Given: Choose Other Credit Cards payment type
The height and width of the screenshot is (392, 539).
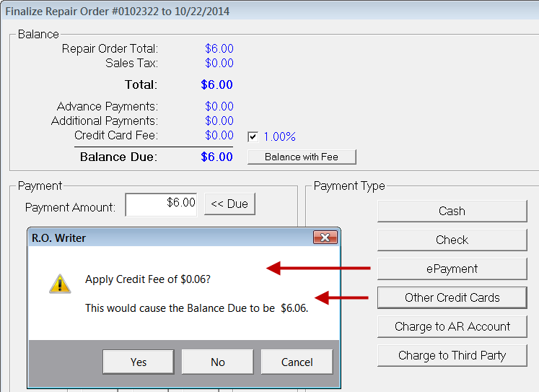Looking at the screenshot, I should [x=452, y=297].
